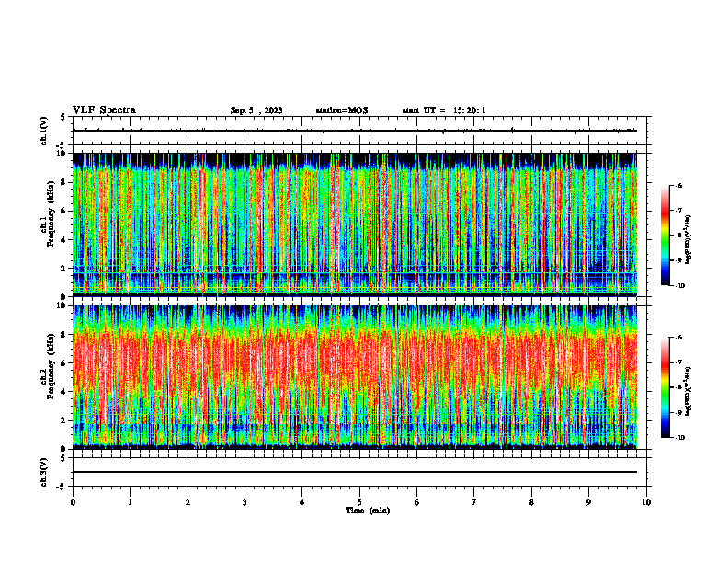This screenshot has height=563, width=728.
Task: Click time axis tick label "4"
Action: pyautogui.click(x=302, y=502)
